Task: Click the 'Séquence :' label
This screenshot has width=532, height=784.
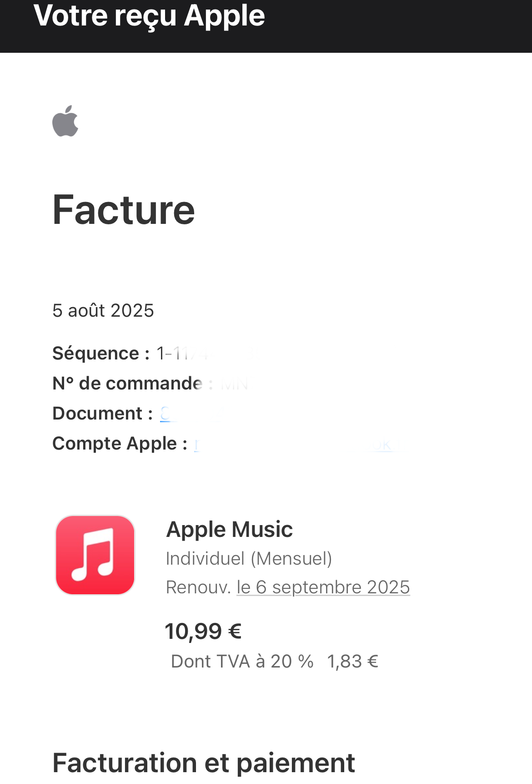Action: pos(101,354)
